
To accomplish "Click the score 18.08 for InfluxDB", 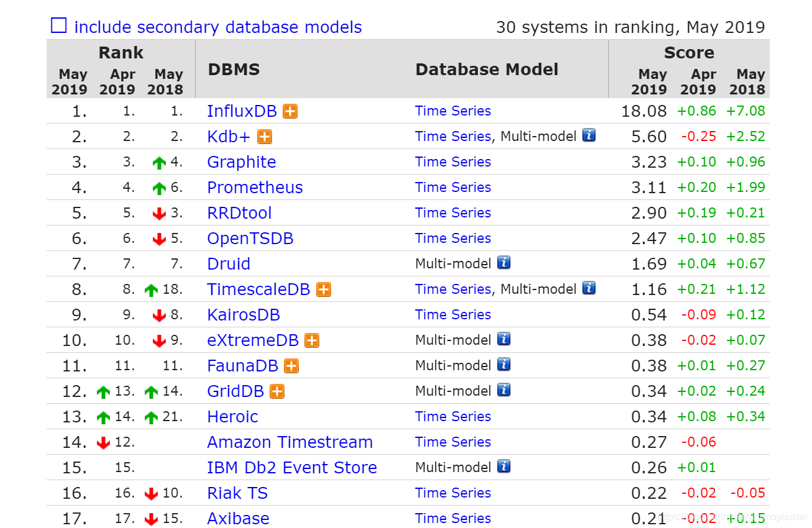I will (644, 112).
